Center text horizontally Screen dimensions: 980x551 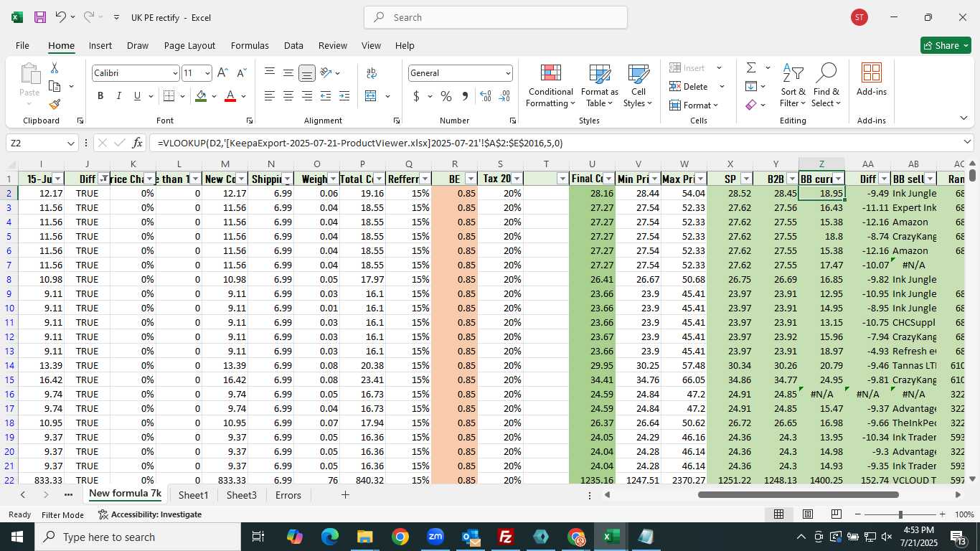(x=288, y=96)
